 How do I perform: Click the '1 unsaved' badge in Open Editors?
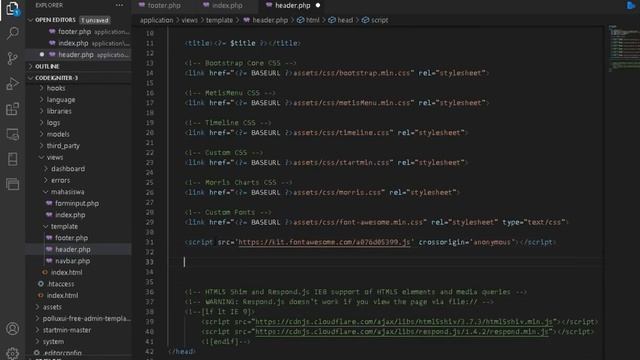pyautogui.click(x=95, y=20)
